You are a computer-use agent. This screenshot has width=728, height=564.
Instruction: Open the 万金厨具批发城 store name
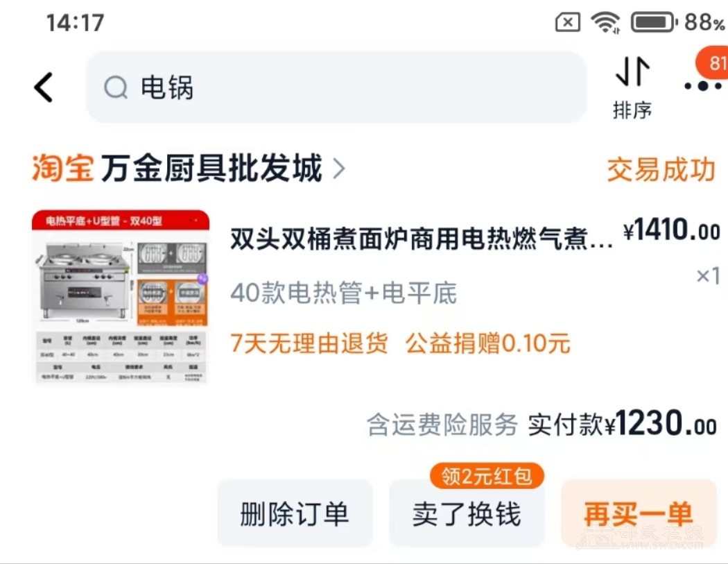click(x=211, y=168)
